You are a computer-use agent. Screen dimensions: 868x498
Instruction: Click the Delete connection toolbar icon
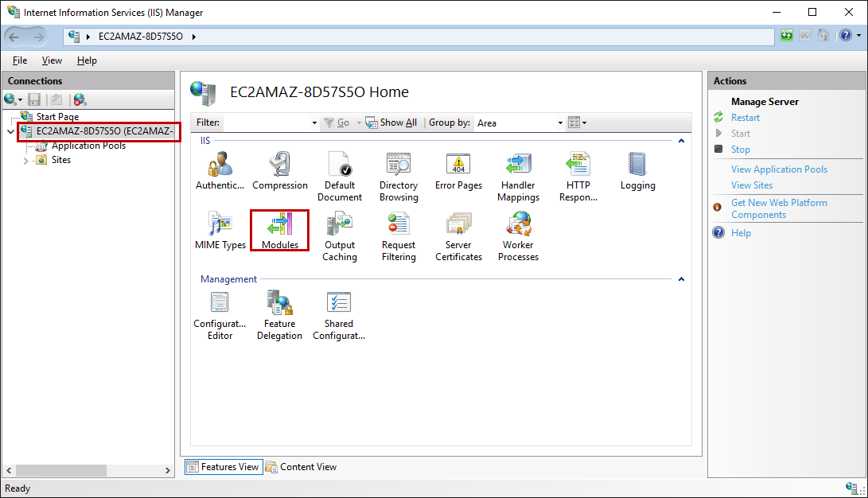coord(80,99)
